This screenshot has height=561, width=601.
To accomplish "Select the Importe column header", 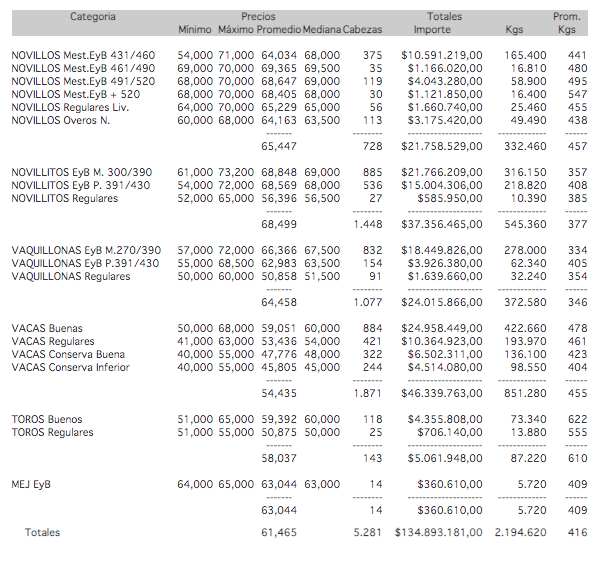I will pos(432,30).
